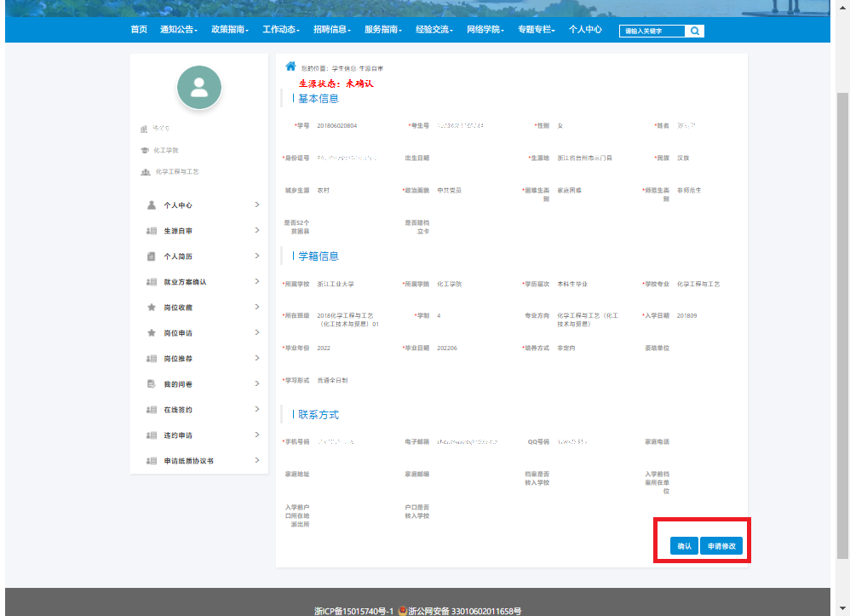This screenshot has width=850, height=616.
Task: Expand the 岗位申请 chevron arrow
Action: (x=256, y=333)
